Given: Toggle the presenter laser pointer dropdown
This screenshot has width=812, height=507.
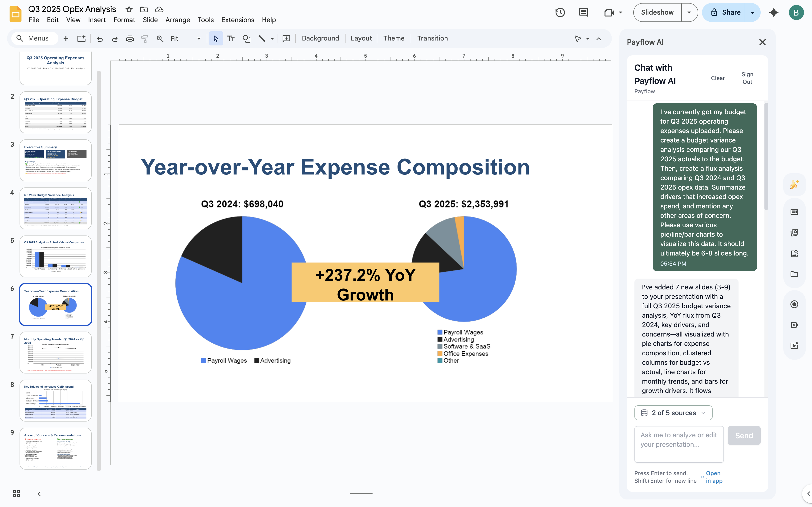Looking at the screenshot, I should pyautogui.click(x=588, y=39).
